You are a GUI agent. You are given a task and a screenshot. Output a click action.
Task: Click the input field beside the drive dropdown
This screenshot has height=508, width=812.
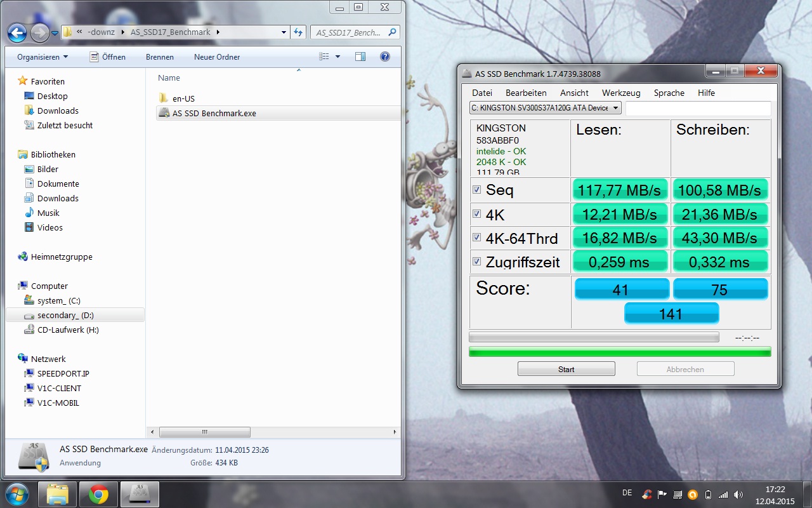tap(698, 108)
